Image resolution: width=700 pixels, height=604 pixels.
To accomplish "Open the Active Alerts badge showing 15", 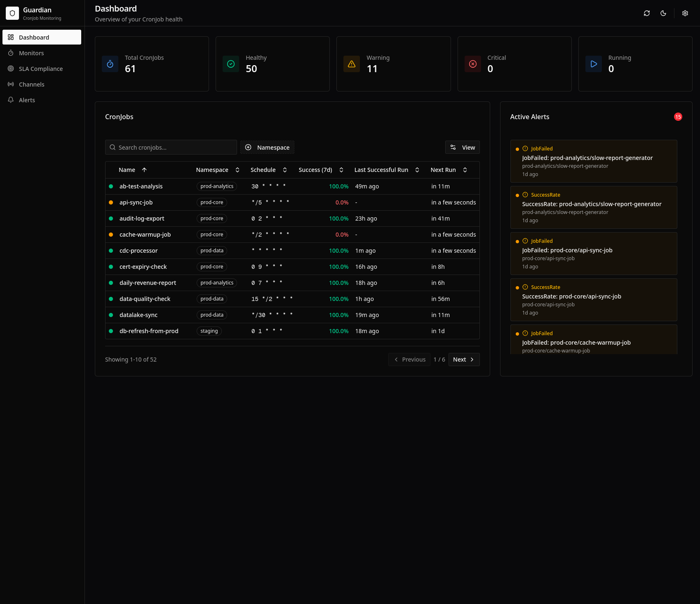I will point(678,117).
